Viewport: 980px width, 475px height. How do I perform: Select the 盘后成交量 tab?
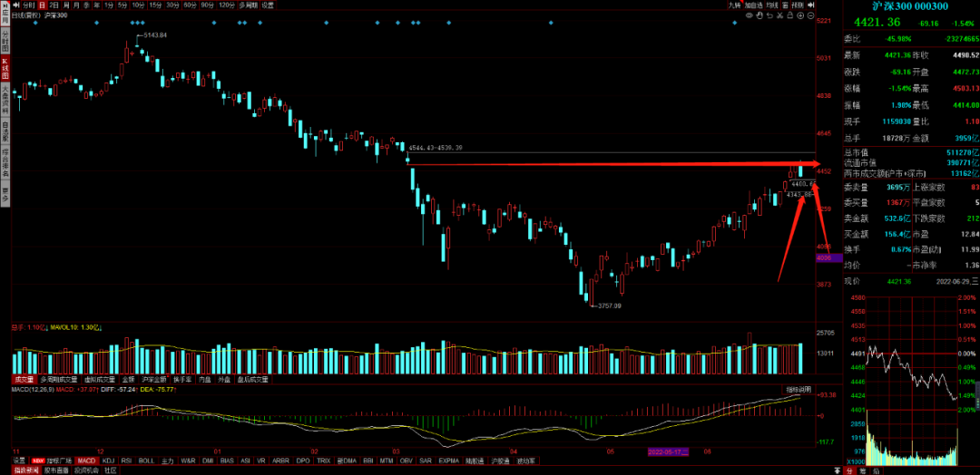(x=253, y=379)
